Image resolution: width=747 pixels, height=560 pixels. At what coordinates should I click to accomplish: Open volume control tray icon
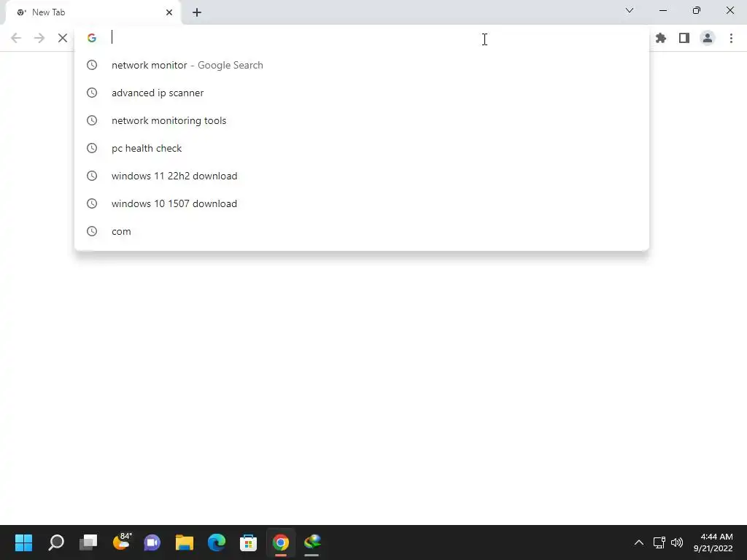tap(677, 542)
